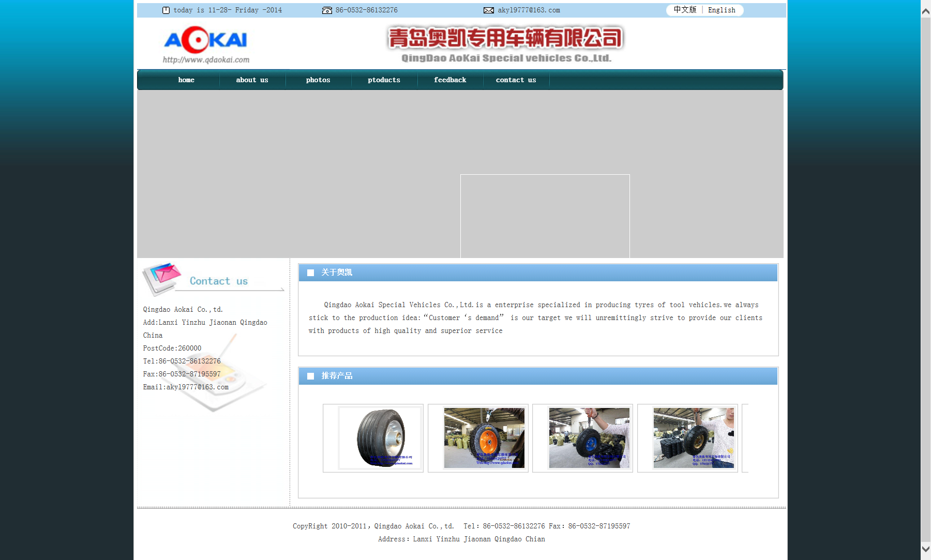Screen dimensions: 931x560
Task: Click the footer Address line
Action: click(x=461, y=539)
